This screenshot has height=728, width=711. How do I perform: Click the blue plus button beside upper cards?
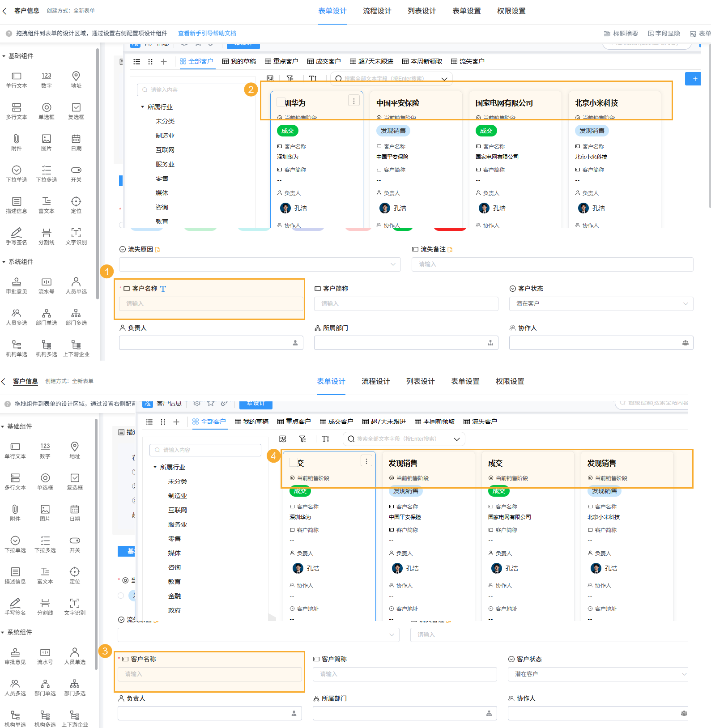(x=693, y=79)
